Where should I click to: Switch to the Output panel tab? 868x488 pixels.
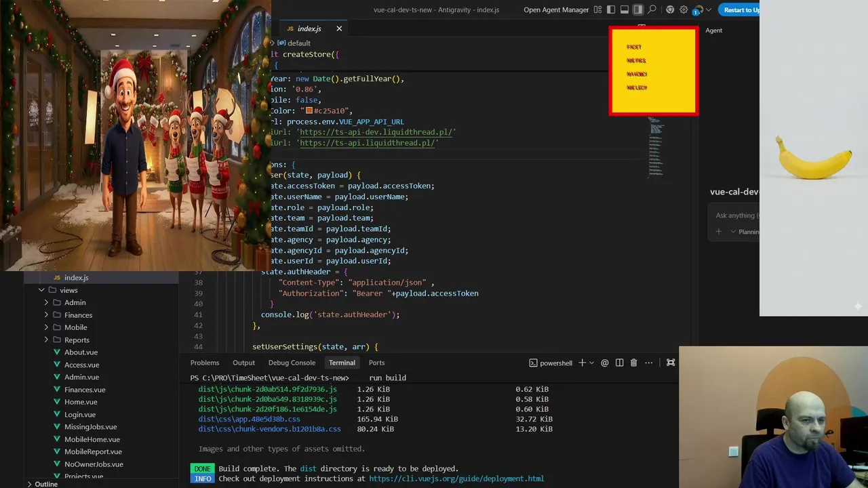(x=243, y=363)
